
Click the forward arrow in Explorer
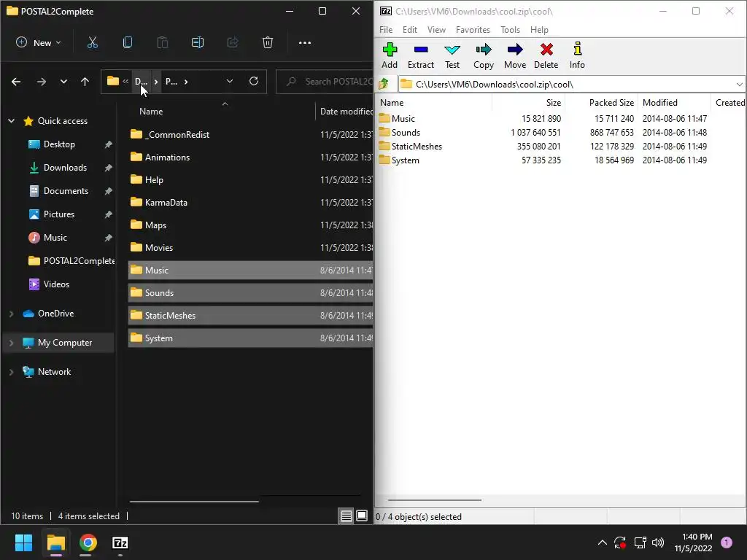tap(42, 82)
